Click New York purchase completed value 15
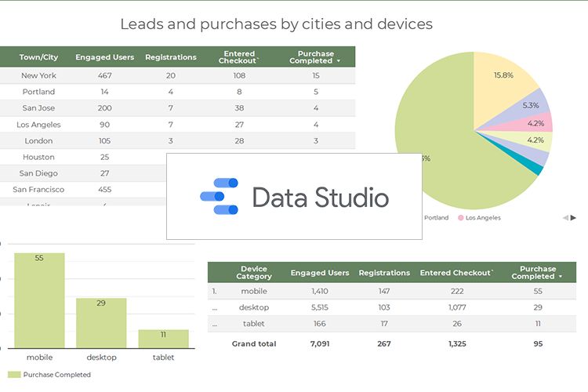The image size is (588, 392). pos(316,75)
